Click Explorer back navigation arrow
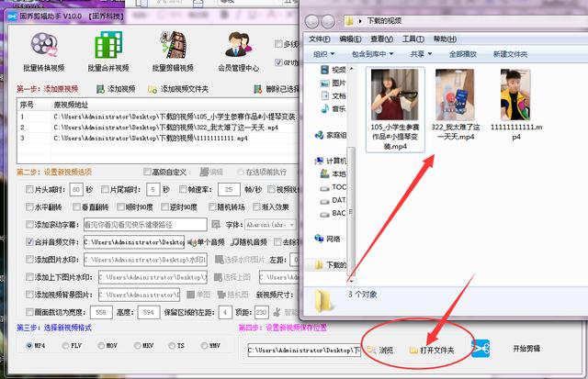 311,22
